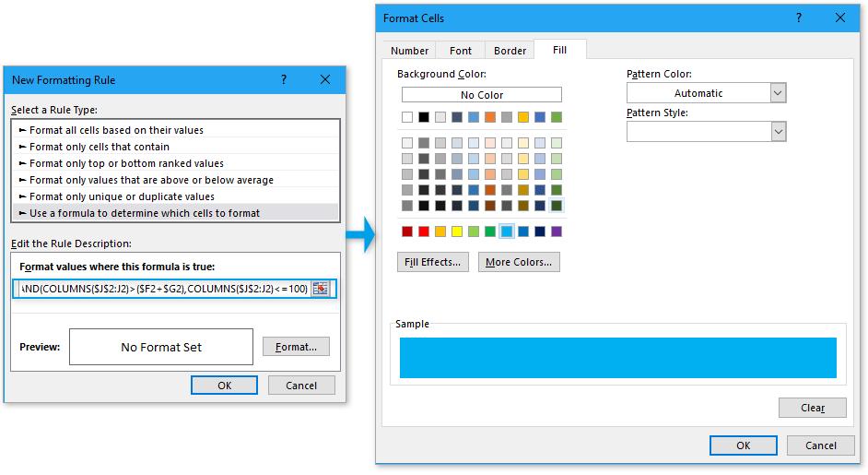
Task: Select 'Use a formula to determine which cells to format'
Action: click(175, 213)
